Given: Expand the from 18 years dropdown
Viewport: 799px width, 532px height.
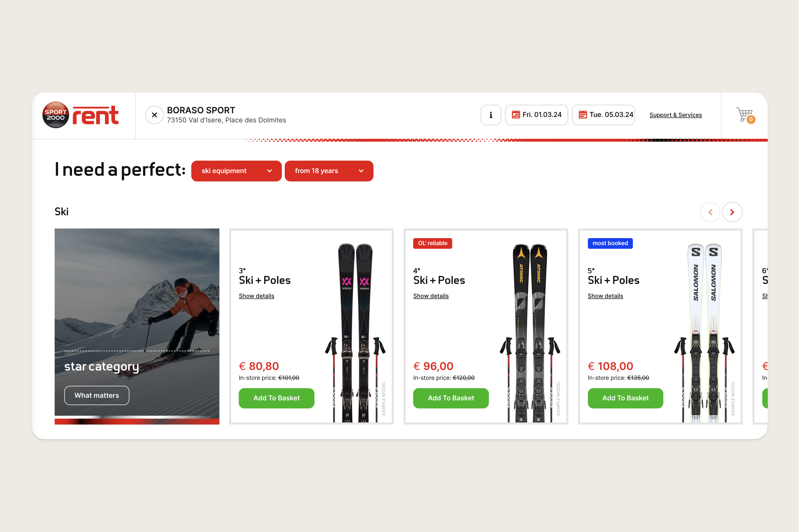Looking at the screenshot, I should (329, 171).
